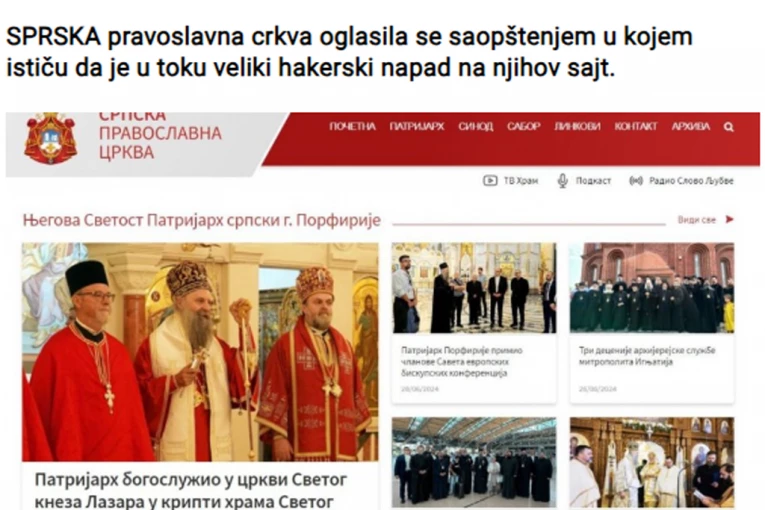Open Три деценије архијерејске службе article link
765x510 pixels.
tap(647, 356)
